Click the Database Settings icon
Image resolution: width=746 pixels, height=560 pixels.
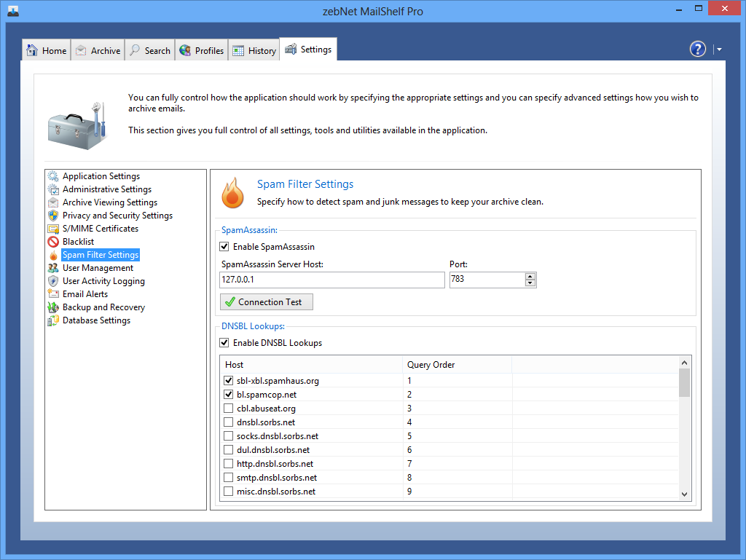click(52, 320)
